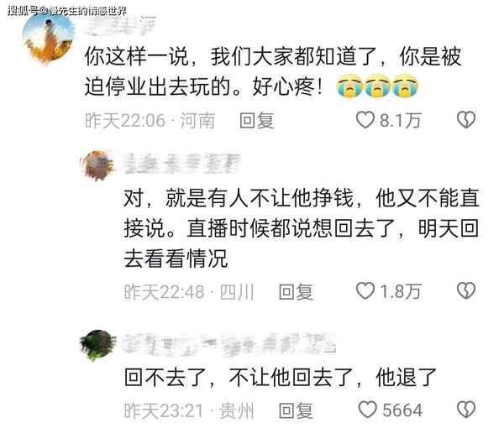The height and width of the screenshot is (444, 504).
Task: Tap the 8.1万 like count
Action: click(400, 121)
